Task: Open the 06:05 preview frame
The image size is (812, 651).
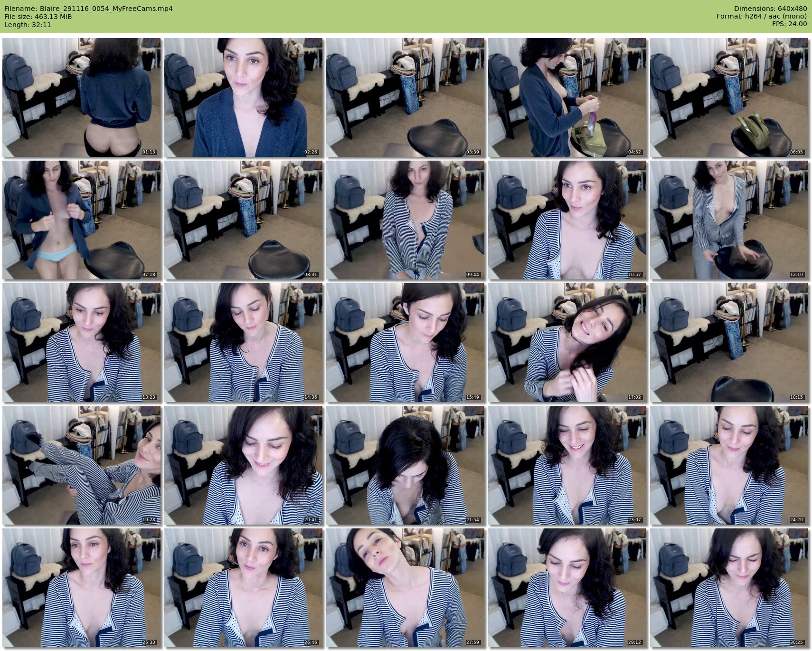Action: [729, 97]
